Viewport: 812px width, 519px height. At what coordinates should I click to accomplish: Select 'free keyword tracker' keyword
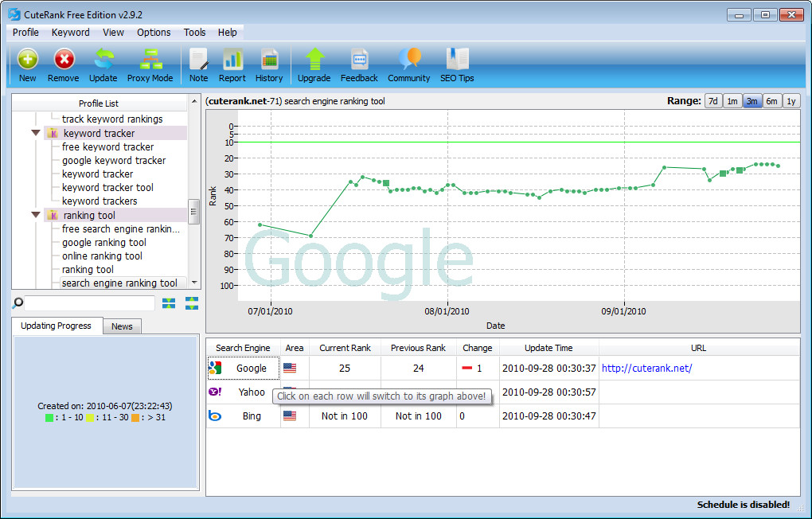pyautogui.click(x=107, y=147)
